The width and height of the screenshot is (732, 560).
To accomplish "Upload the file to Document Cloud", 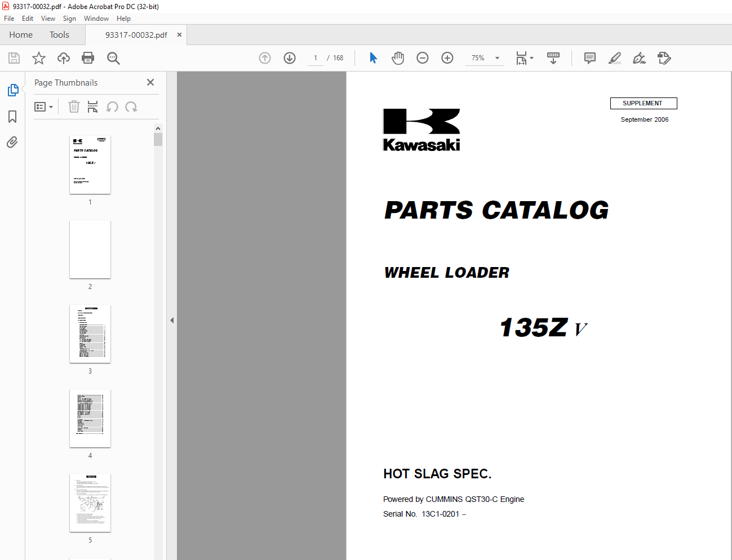I will pyautogui.click(x=64, y=58).
